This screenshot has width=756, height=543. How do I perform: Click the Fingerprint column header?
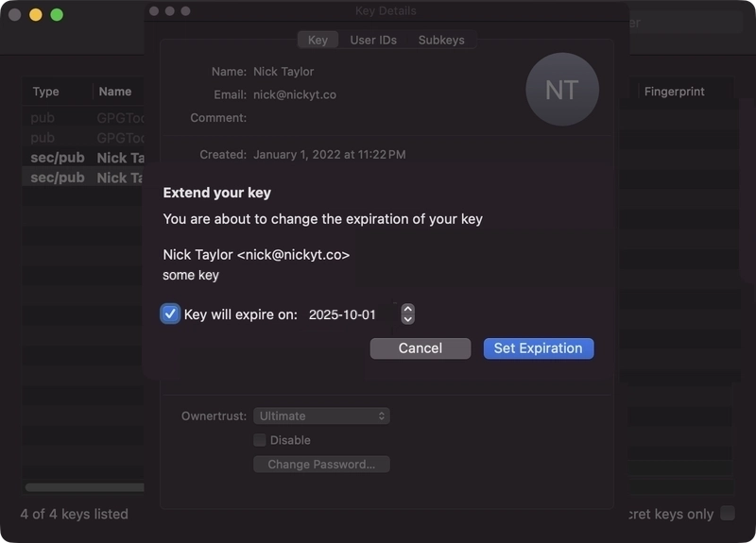(674, 92)
